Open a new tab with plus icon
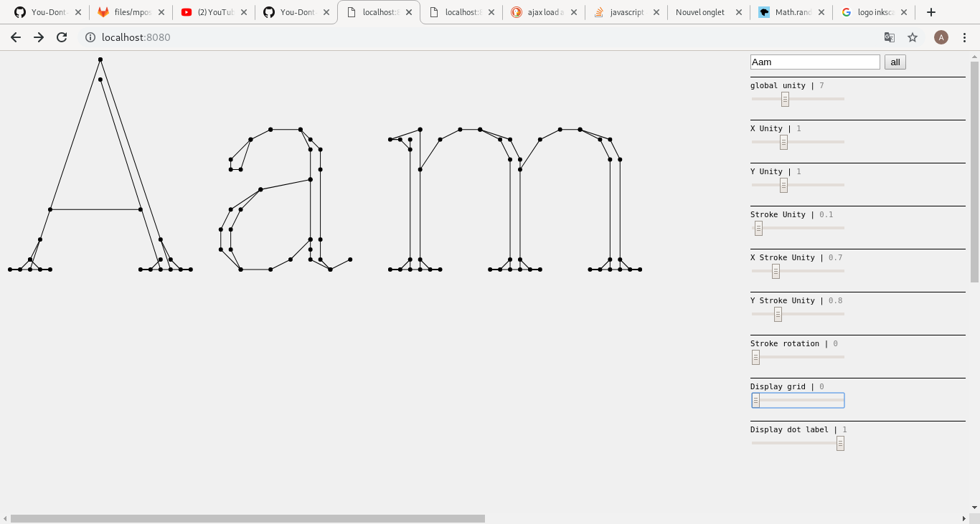Screen dimensions: 980x524 (x=931, y=12)
